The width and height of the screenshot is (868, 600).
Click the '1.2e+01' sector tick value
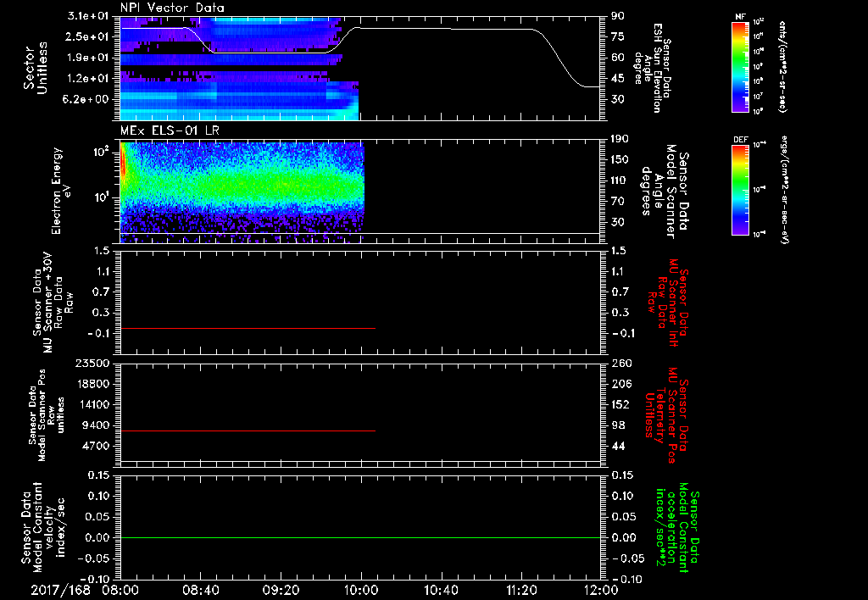88,79
